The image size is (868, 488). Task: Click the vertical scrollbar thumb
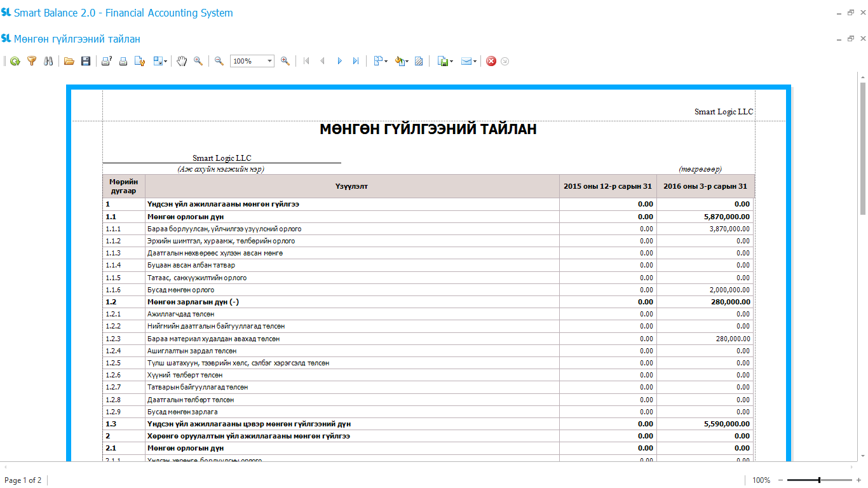[x=863, y=149]
